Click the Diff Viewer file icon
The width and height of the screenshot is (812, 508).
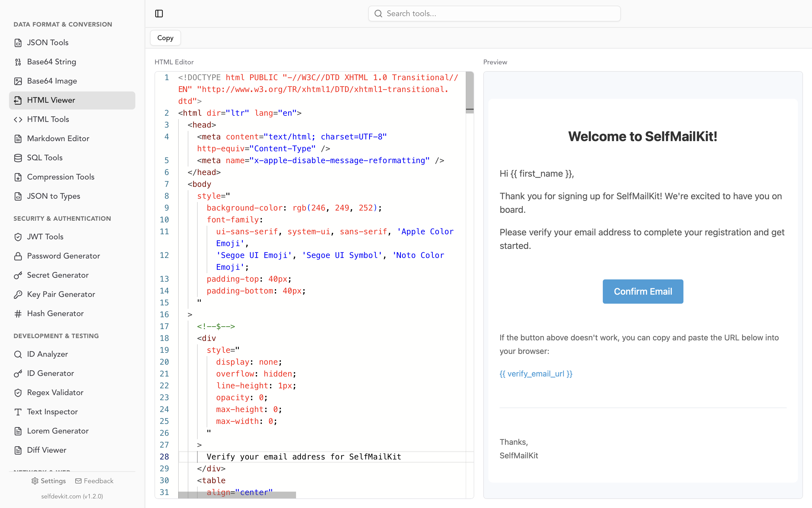[x=18, y=450]
